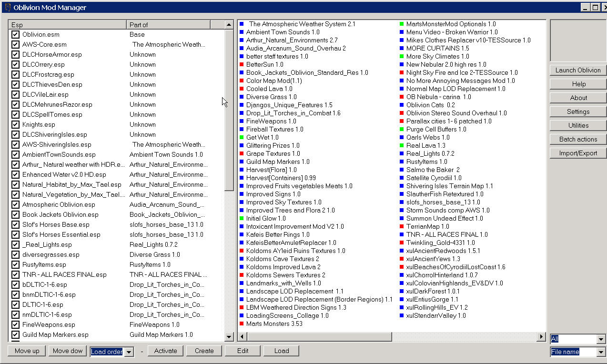The image size is (607, 364).
Task: Open the All filter dropdown
Action: [x=601, y=339]
